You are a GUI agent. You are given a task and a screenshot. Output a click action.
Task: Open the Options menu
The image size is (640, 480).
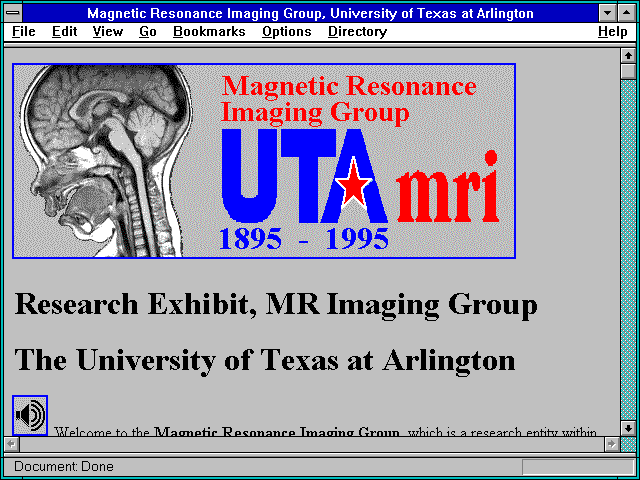287,32
